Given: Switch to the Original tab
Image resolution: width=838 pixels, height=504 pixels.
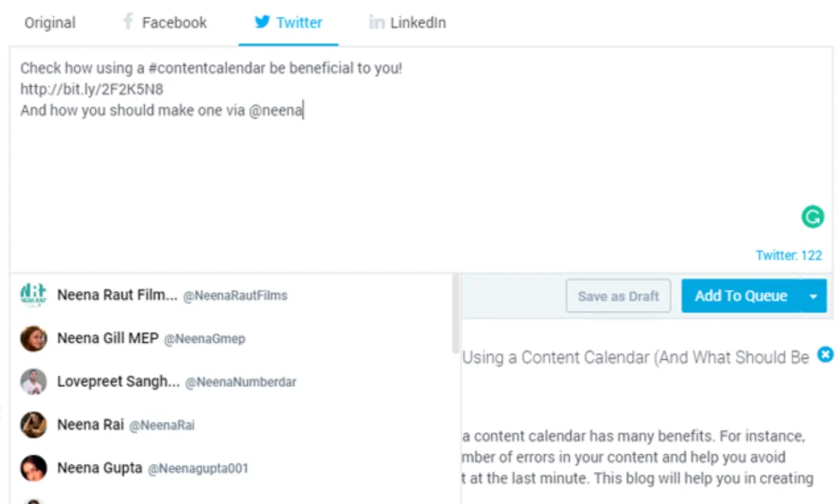Looking at the screenshot, I should point(50,23).
